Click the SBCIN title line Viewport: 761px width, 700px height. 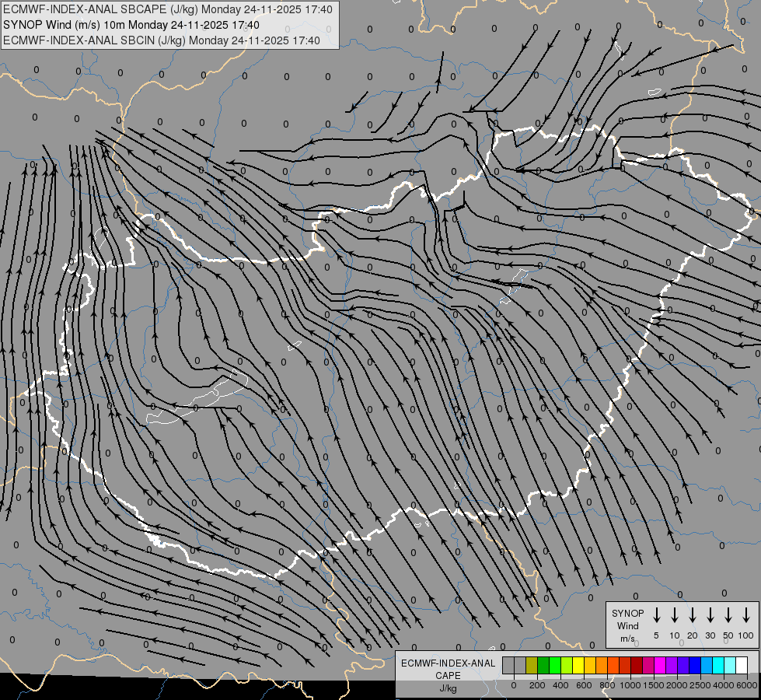point(162,40)
